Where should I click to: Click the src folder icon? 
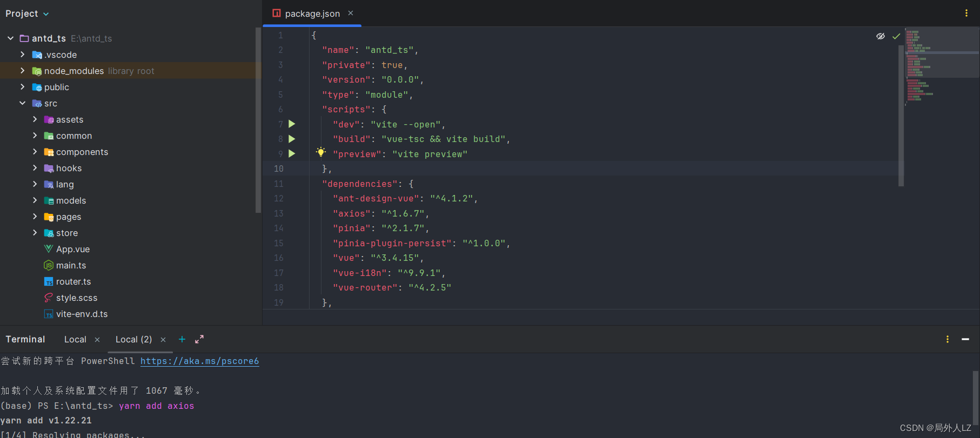pos(37,103)
